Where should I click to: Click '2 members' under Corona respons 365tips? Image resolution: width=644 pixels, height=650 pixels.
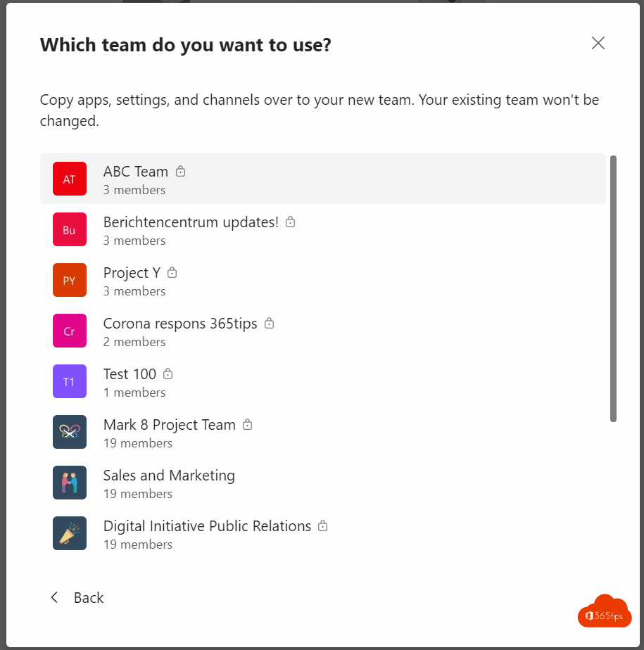pos(134,342)
